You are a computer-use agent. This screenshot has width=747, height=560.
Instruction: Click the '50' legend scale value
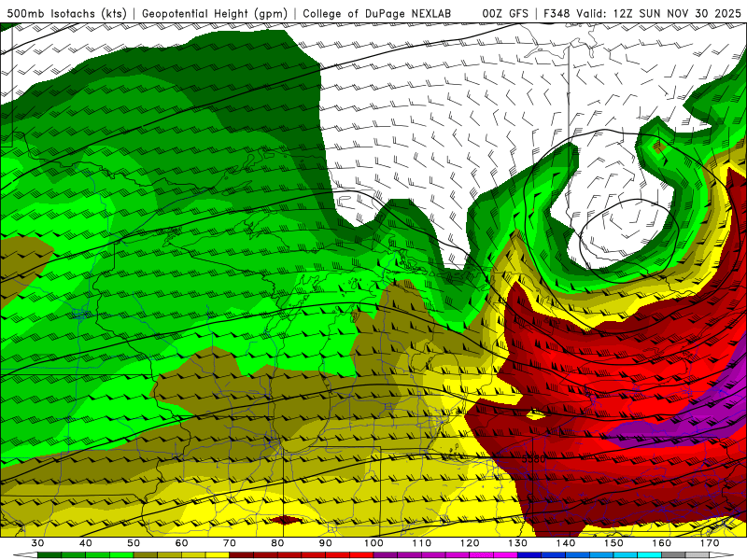coord(134,543)
